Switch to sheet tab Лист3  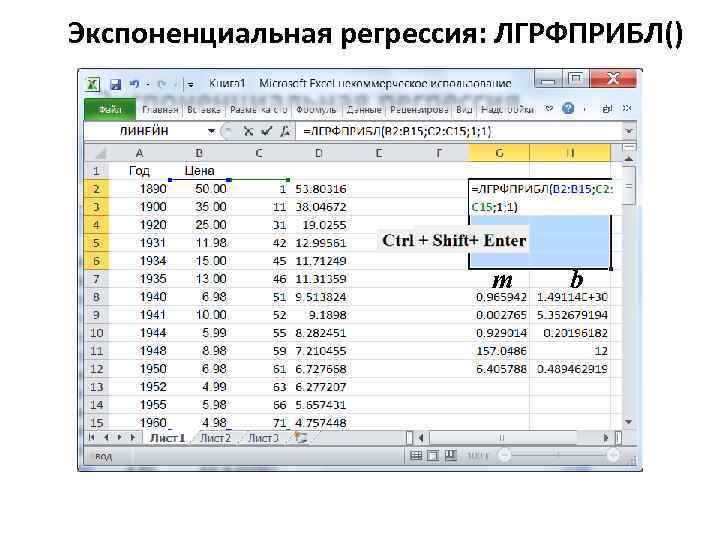(x=263, y=438)
